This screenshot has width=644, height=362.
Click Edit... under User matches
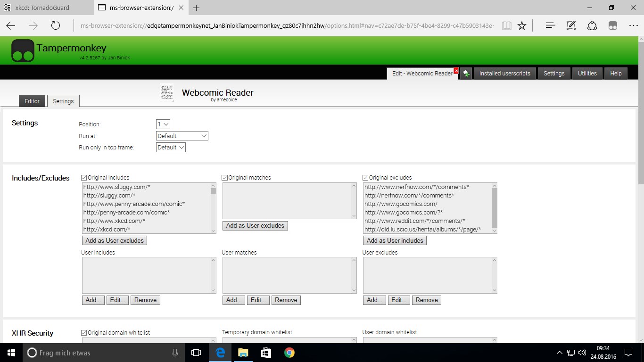(258, 300)
